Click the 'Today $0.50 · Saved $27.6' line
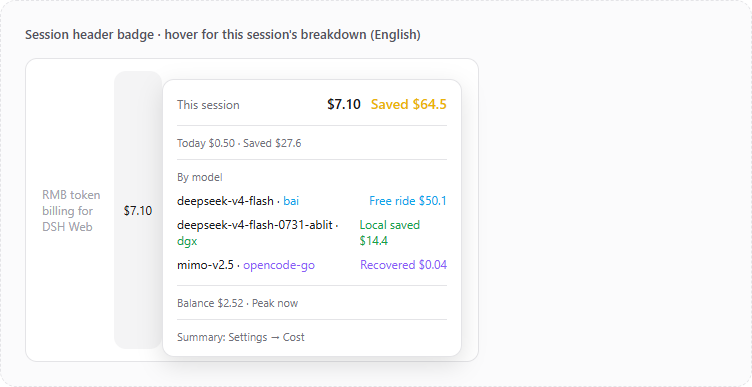This screenshot has width=752, height=387. tap(239, 143)
